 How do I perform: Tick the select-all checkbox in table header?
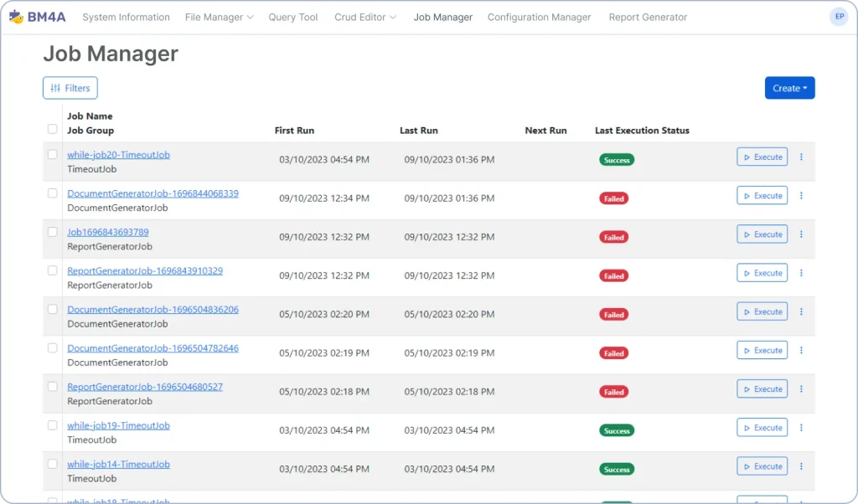coord(53,129)
